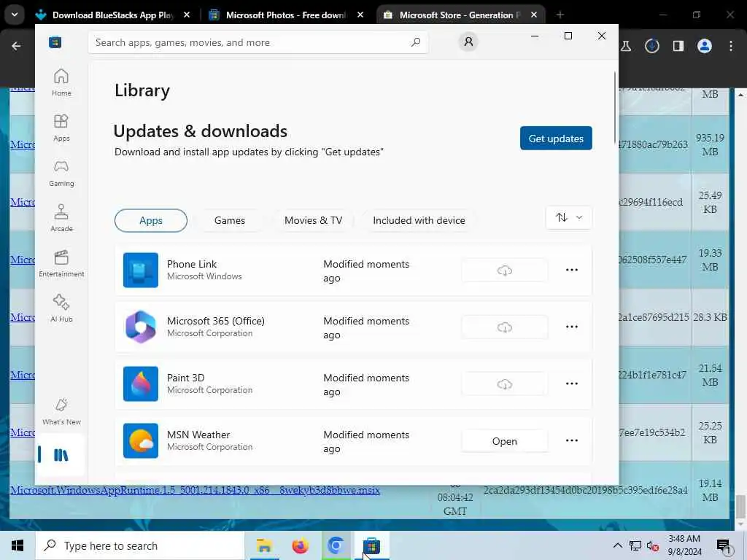
Task: Select the Games filter tab
Action: click(x=230, y=220)
